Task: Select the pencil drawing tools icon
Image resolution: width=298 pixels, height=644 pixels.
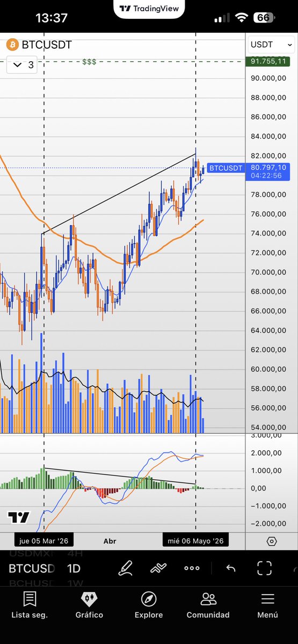Action: (126, 568)
